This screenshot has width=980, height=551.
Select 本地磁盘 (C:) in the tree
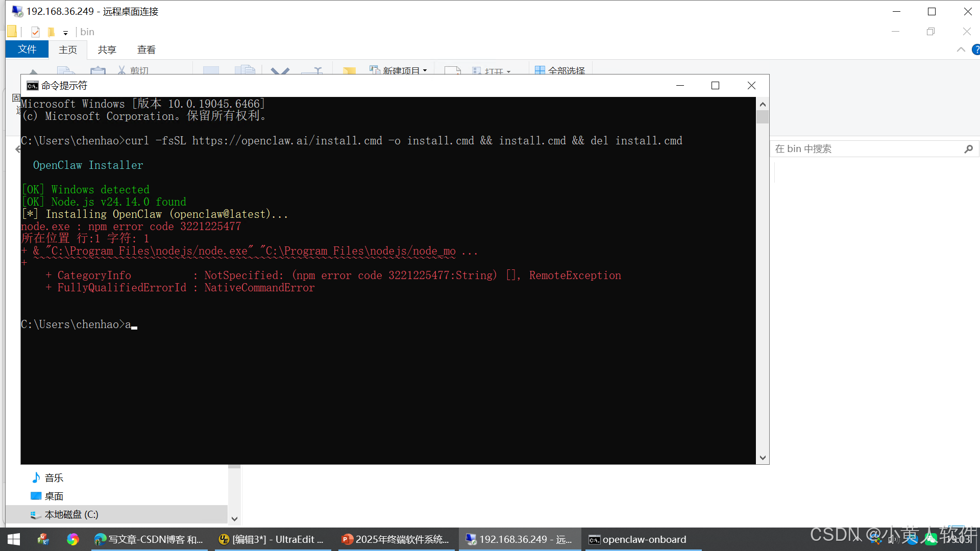coord(71,514)
